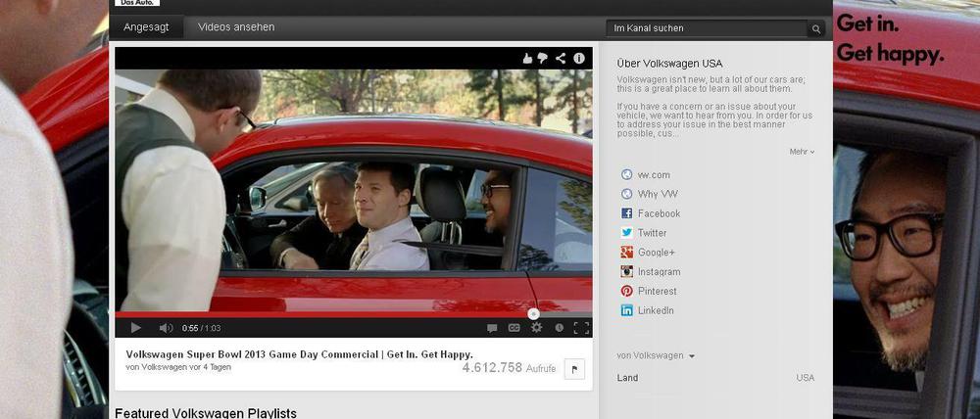Show video info icon
Screen dimensions: 980x419
pyautogui.click(x=579, y=58)
